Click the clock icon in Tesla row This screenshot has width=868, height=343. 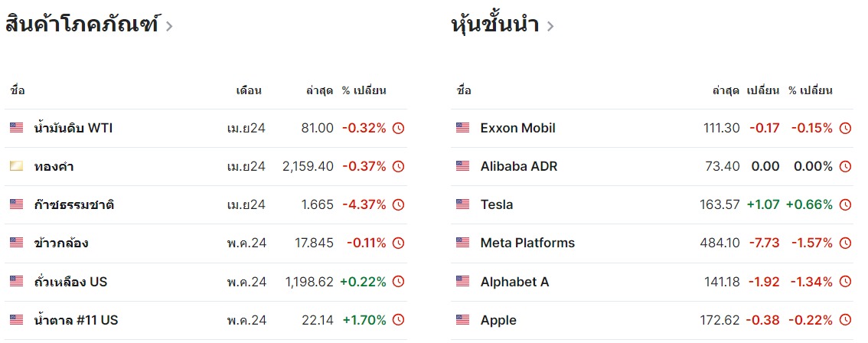pos(845,204)
